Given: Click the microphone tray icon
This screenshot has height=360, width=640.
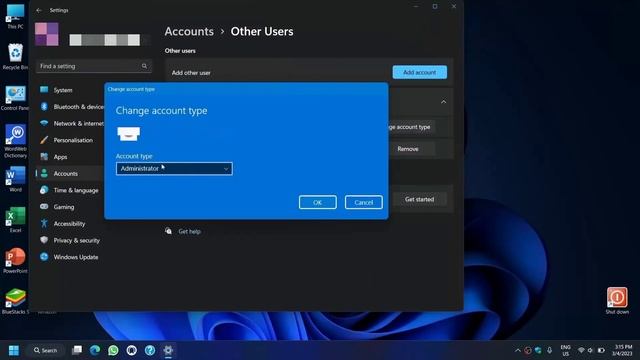Looking at the screenshot, I should coord(549,350).
